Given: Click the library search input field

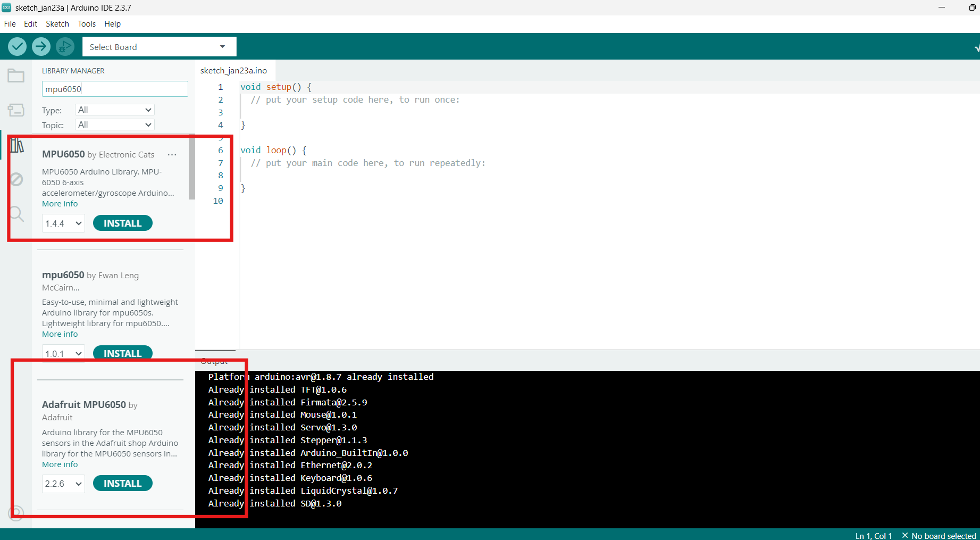Looking at the screenshot, I should click(x=114, y=89).
